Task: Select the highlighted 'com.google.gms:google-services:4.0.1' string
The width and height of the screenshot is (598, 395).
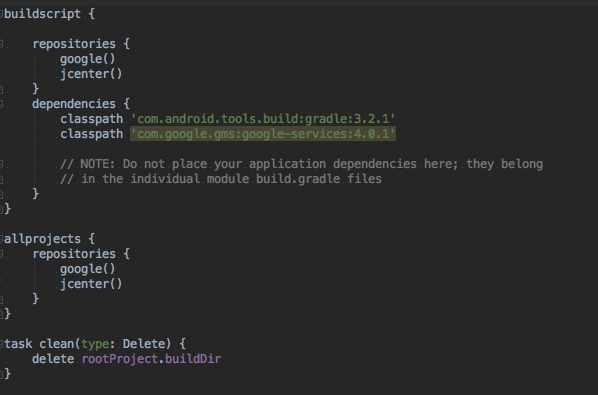Action: coord(263,134)
